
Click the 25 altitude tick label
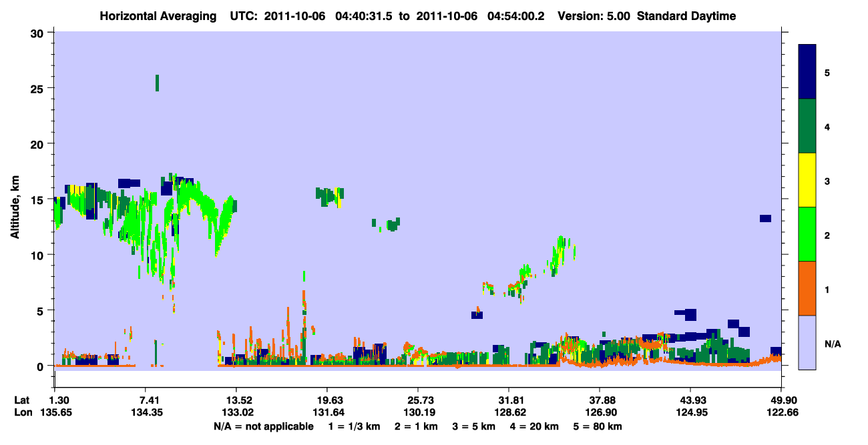(38, 89)
